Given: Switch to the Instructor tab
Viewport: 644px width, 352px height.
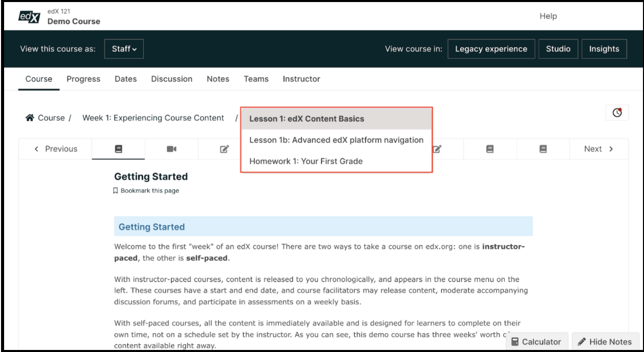Looking at the screenshot, I should coord(302,79).
